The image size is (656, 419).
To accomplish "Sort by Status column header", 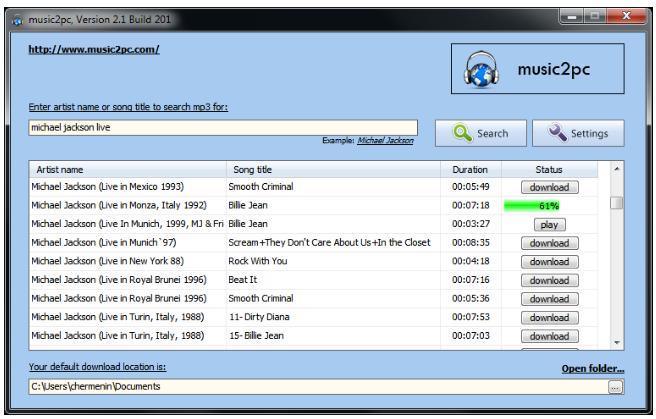I will (549, 170).
